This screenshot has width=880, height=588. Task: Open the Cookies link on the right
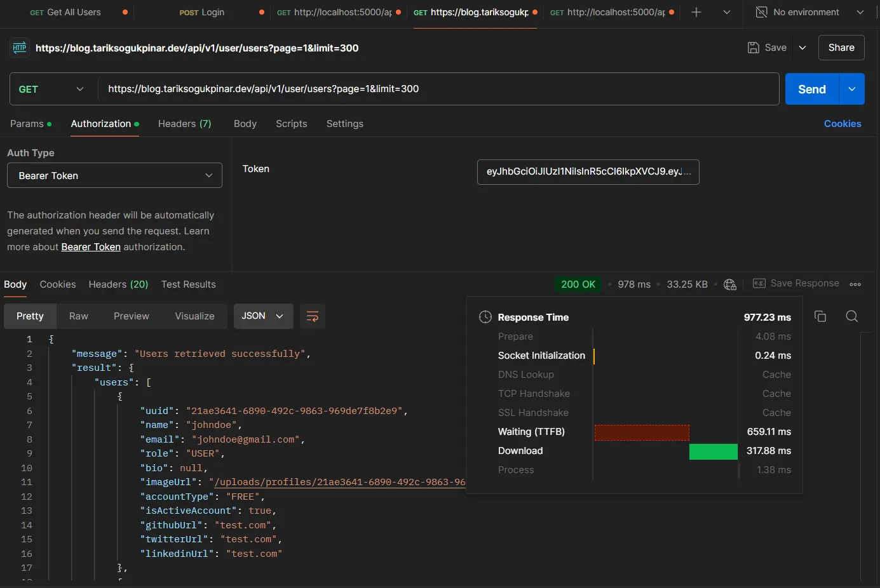(x=843, y=124)
